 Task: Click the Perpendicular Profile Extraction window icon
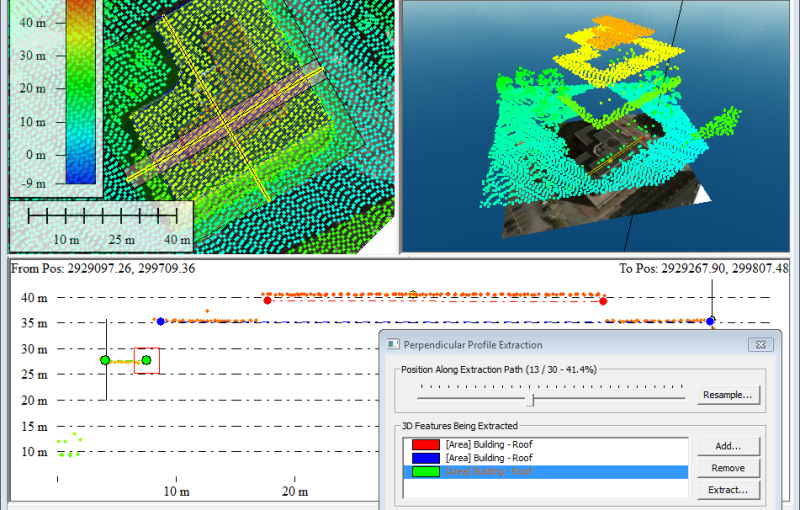coord(392,345)
